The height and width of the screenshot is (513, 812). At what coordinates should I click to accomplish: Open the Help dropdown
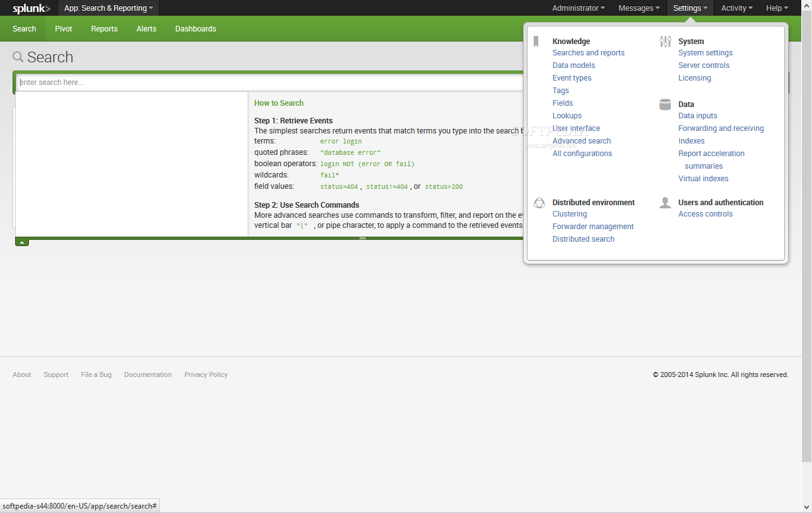(x=777, y=8)
